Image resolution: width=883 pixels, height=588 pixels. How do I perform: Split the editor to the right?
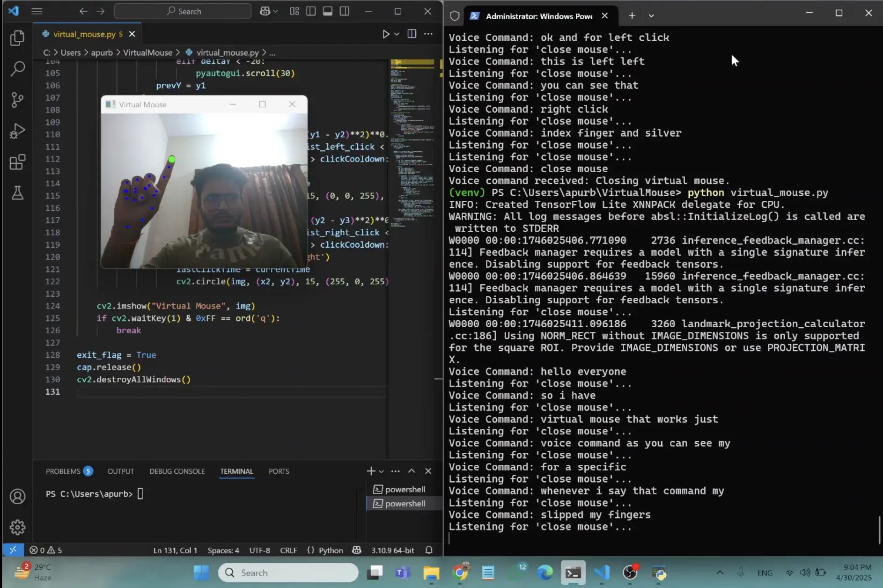[412, 34]
